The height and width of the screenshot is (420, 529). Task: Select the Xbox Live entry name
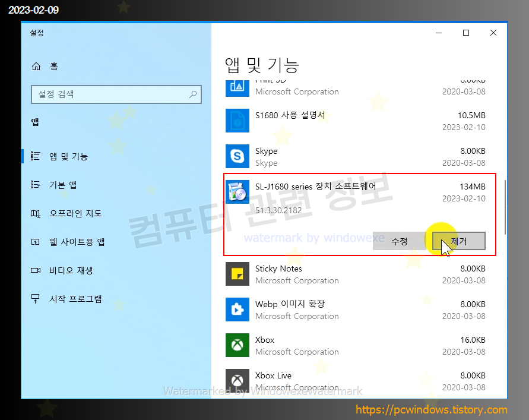point(273,375)
